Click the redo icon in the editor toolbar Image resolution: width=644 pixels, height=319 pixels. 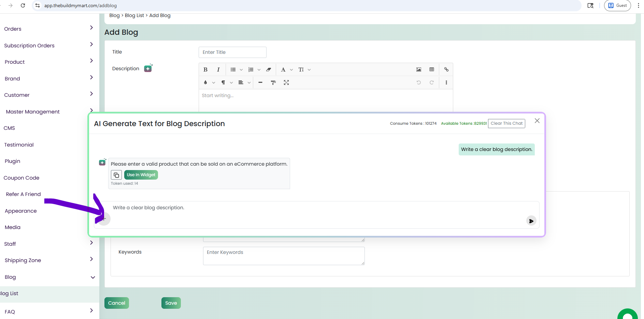tap(432, 82)
